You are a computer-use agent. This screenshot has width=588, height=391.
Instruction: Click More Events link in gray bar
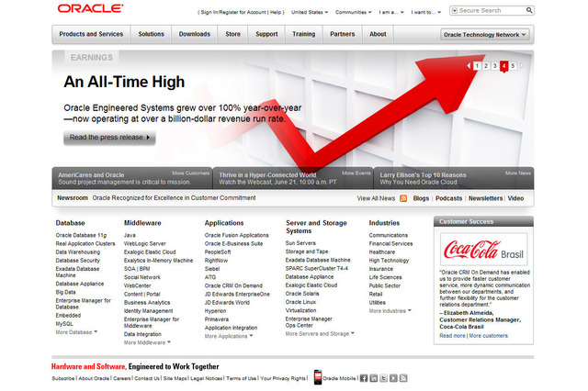pos(356,173)
